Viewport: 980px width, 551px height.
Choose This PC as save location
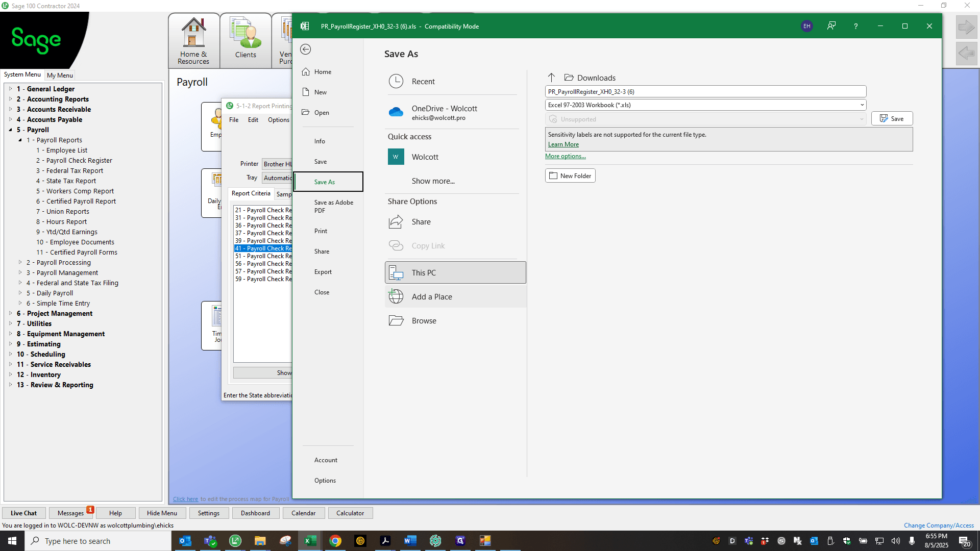(x=455, y=272)
